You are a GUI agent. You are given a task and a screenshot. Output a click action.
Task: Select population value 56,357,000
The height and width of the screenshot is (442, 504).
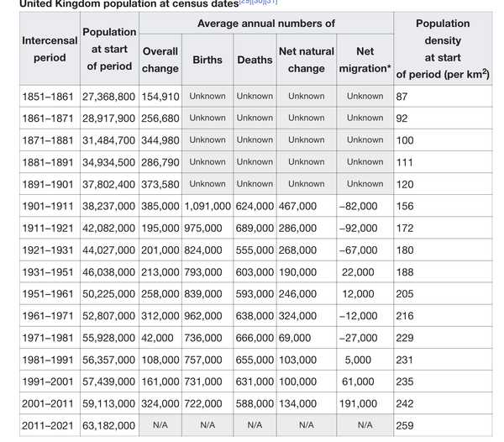click(x=108, y=360)
